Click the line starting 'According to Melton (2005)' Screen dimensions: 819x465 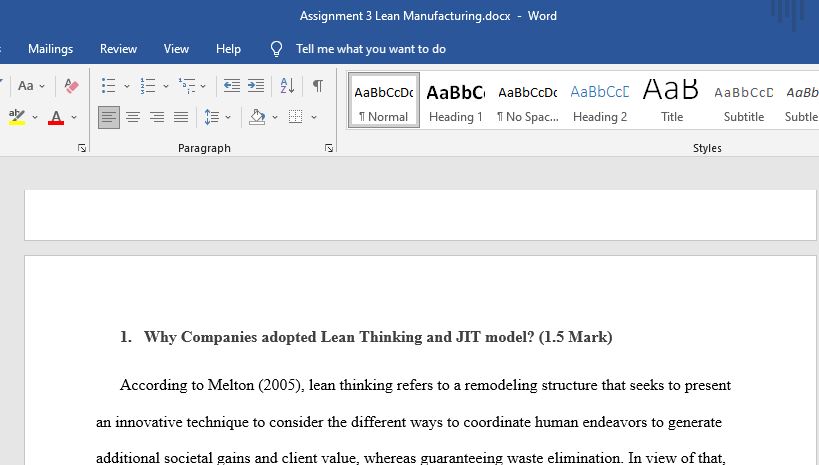(x=425, y=386)
